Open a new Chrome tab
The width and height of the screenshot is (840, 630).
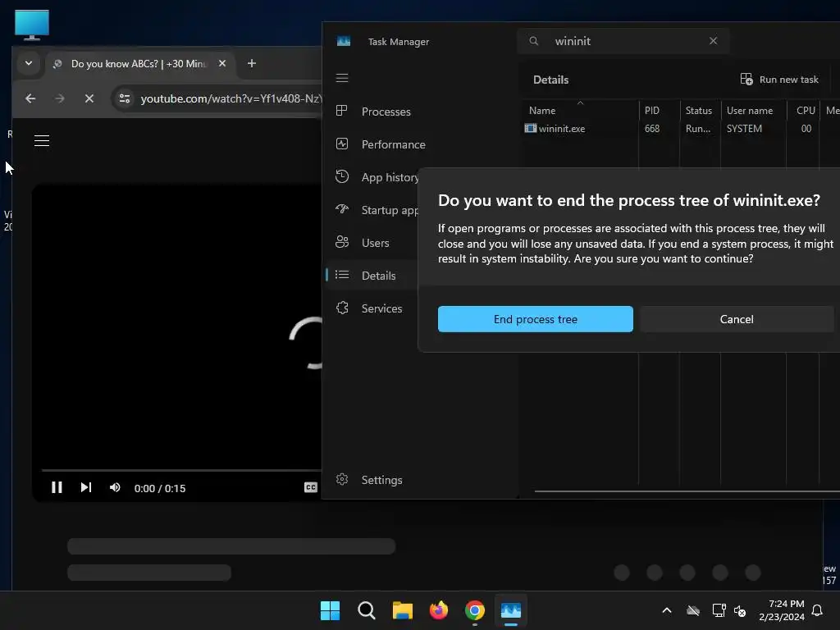251,63
